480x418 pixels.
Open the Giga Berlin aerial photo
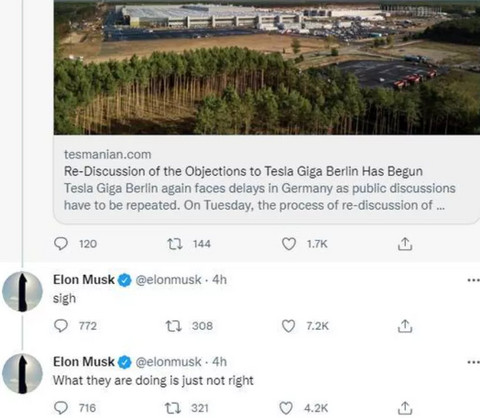(x=267, y=67)
